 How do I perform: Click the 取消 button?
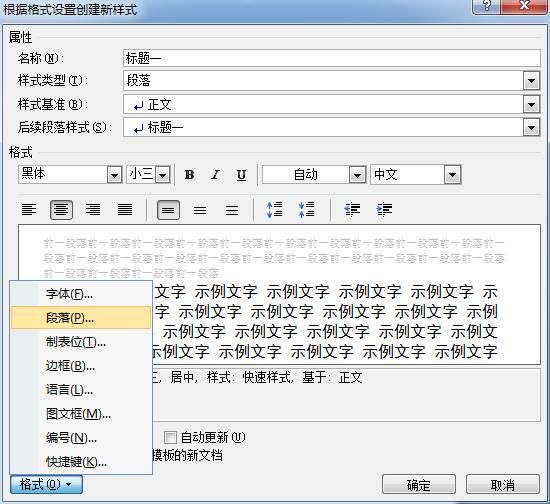point(503,485)
